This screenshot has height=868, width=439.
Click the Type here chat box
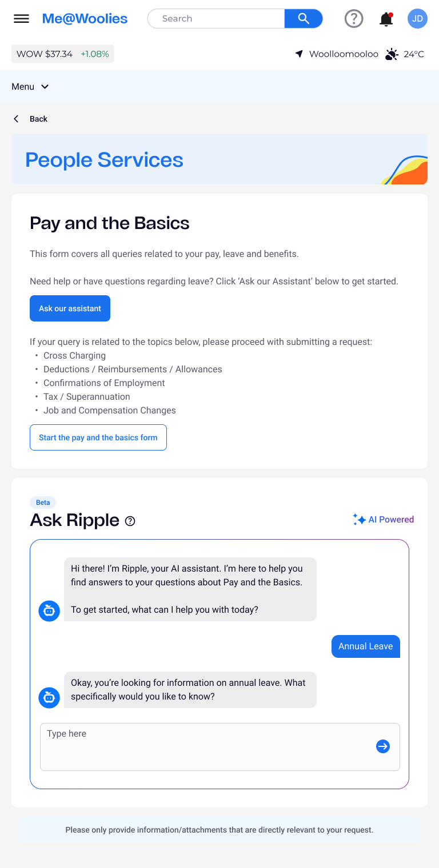[x=220, y=747]
